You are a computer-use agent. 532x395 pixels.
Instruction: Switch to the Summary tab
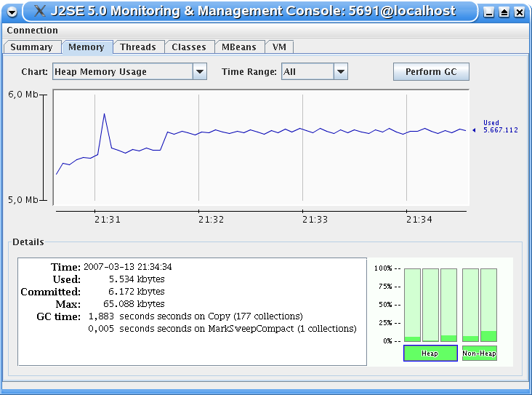32,47
